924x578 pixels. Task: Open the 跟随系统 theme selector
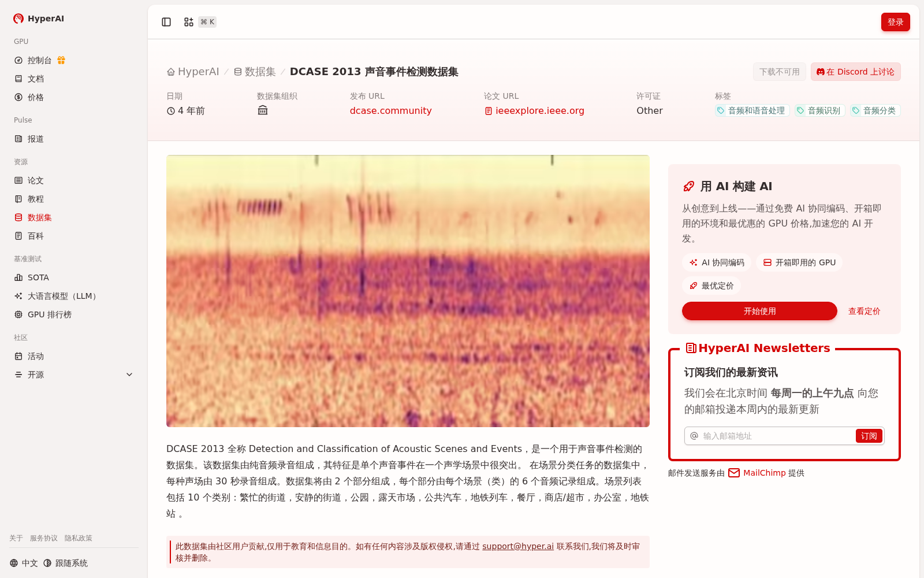[x=65, y=563]
